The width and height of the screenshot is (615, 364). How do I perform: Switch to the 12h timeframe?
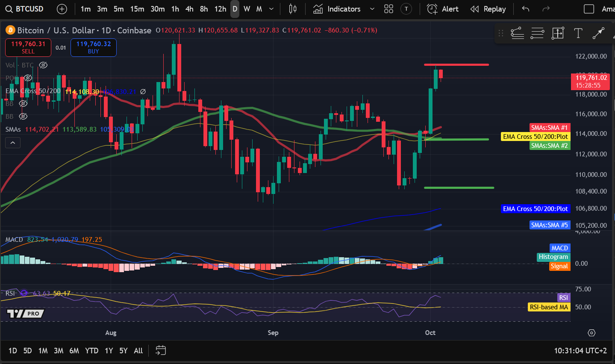coord(220,9)
